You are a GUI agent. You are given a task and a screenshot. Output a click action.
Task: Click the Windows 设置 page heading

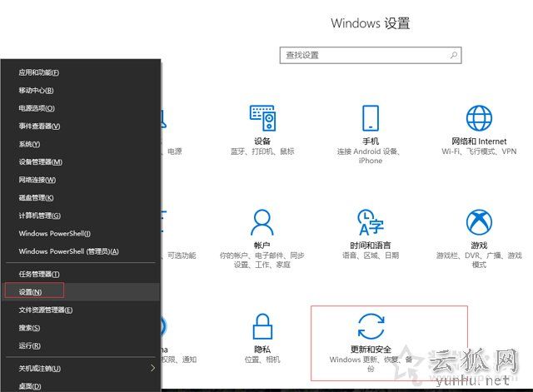point(371,23)
